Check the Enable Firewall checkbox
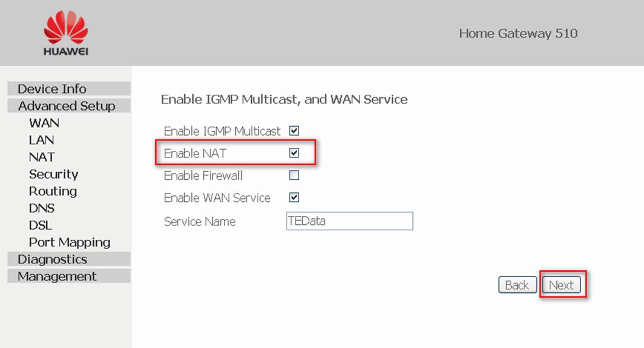This screenshot has width=644, height=348. coord(294,175)
